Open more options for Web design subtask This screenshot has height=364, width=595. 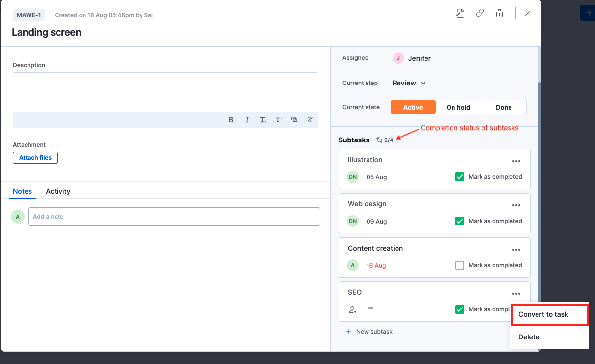[x=516, y=205]
